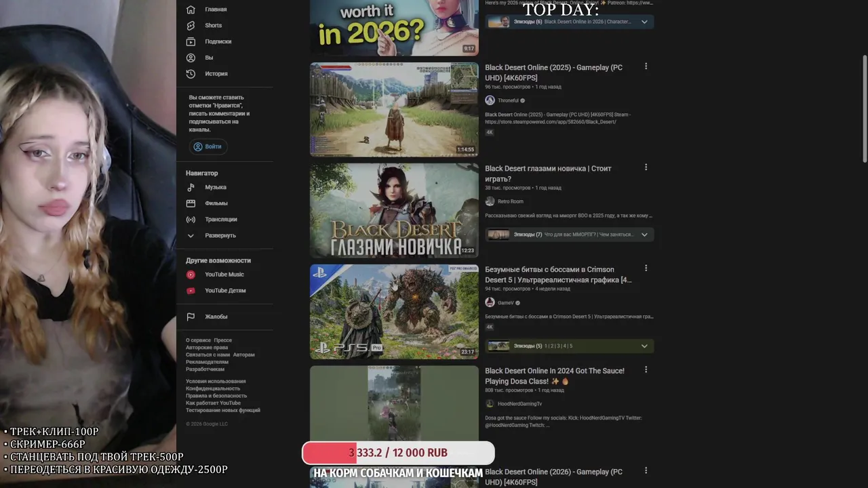The image size is (868, 488).
Task: Expand episodes of Black Desert Online in 2026 video
Action: 644,22
